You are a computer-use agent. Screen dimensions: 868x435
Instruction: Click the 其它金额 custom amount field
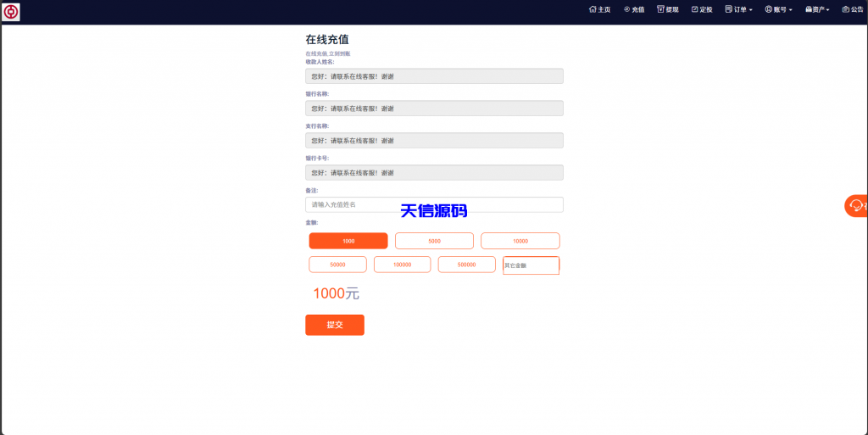click(531, 265)
